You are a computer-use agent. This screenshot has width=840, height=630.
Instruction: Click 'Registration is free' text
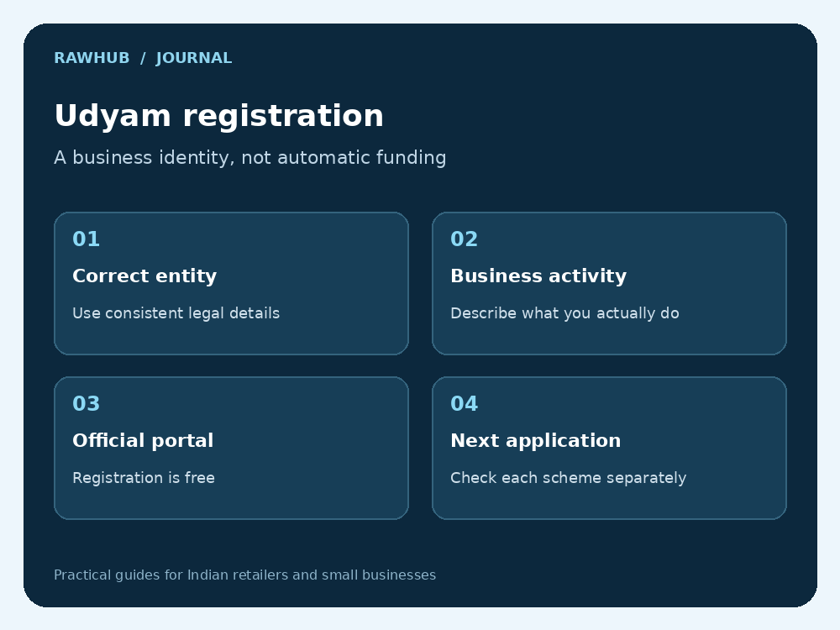[x=144, y=477]
